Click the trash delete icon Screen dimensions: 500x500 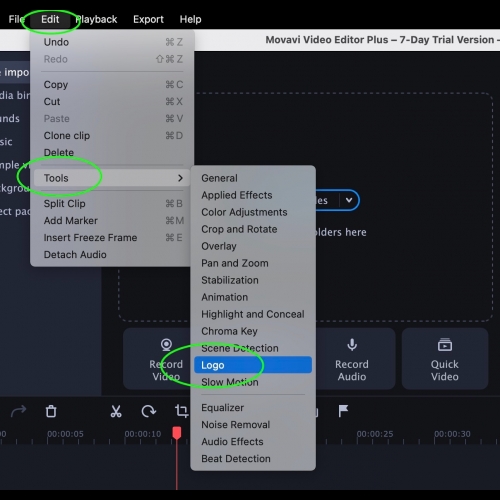pyautogui.click(x=51, y=411)
